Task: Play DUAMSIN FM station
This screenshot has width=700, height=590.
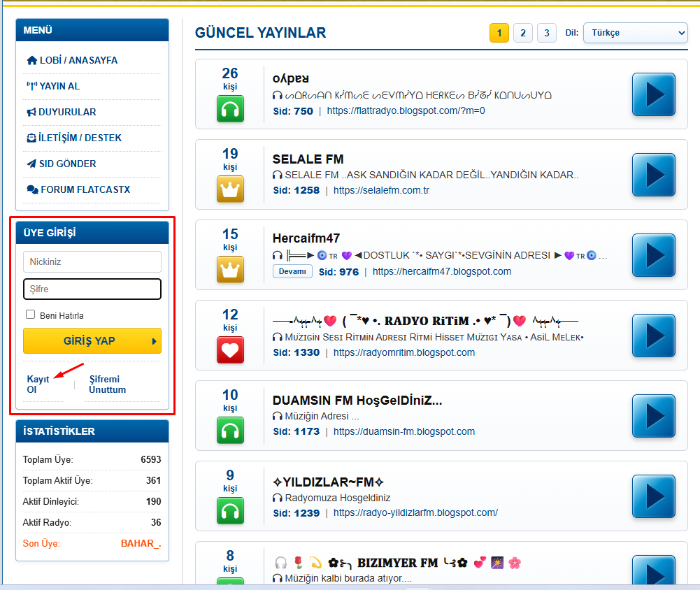Action: [x=654, y=415]
